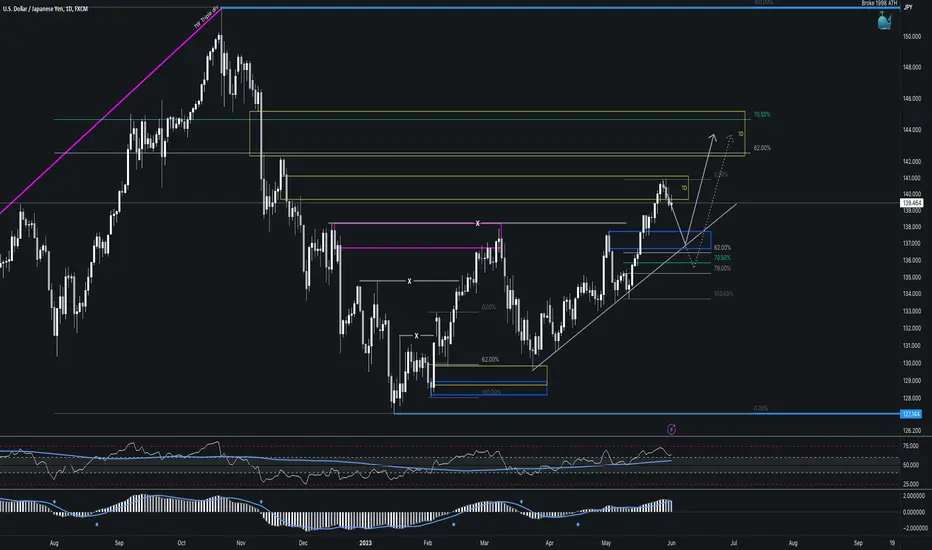
Task: Click the 133.000 price axis label
Action: [912, 312]
